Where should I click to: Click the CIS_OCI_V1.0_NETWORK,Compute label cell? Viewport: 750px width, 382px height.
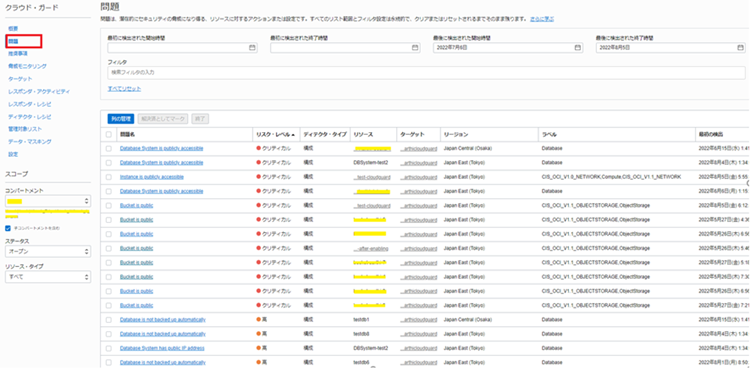coord(611,177)
